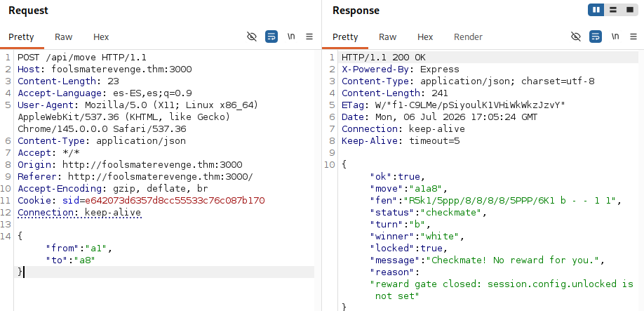Click the "fen" value in response
Screen dimensions: 644x311
pos(510,201)
